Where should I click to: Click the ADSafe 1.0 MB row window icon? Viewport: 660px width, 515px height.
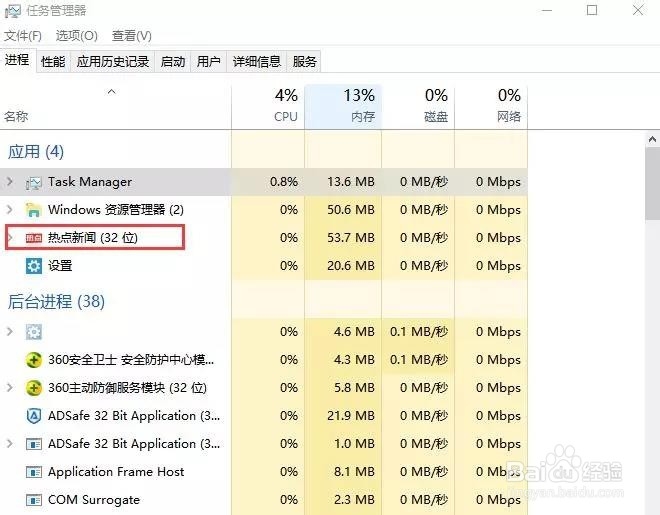(x=34, y=444)
